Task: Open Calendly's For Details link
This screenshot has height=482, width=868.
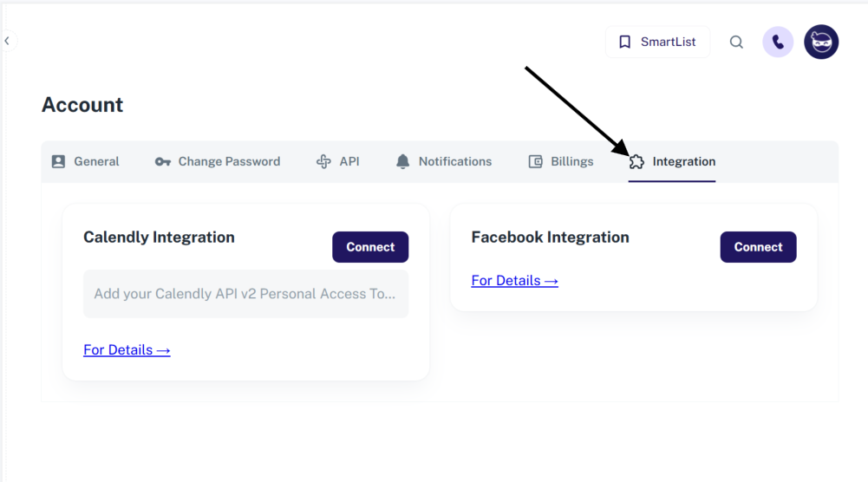Action: [127, 350]
